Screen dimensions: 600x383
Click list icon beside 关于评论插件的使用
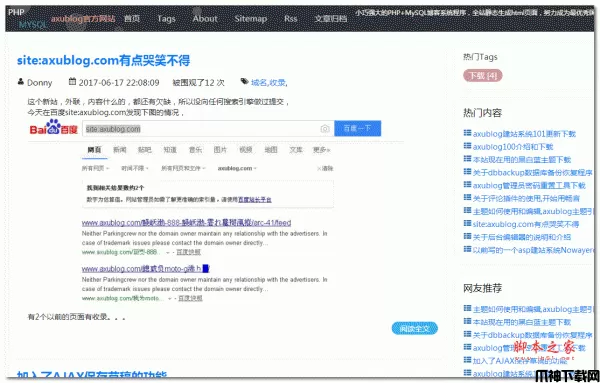[467, 198]
